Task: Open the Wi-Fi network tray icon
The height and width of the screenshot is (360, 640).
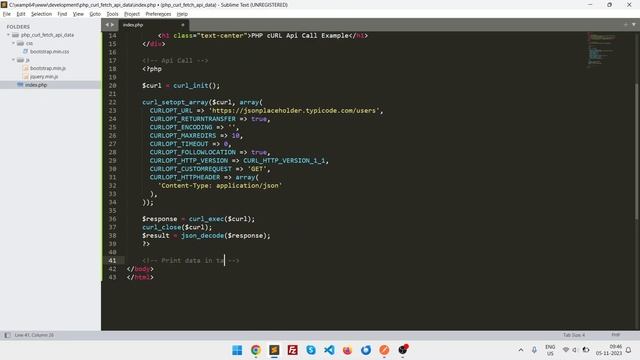Action: pos(566,350)
